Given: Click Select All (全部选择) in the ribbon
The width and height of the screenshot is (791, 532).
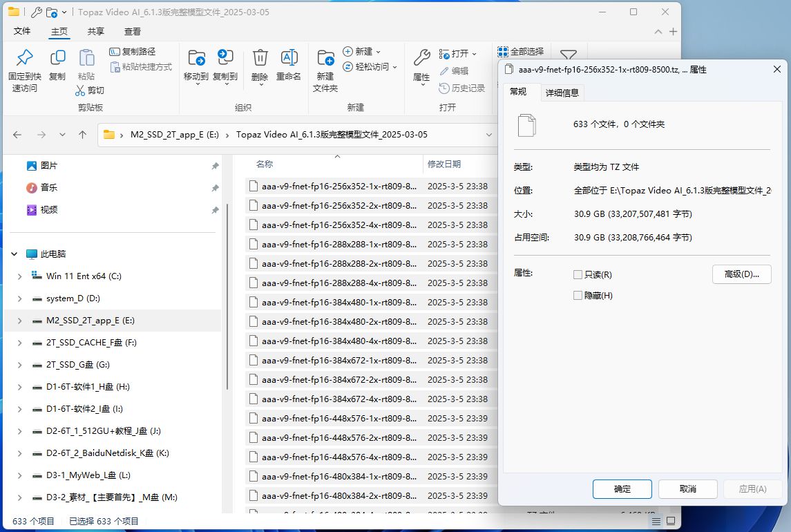Looking at the screenshot, I should pyautogui.click(x=521, y=52).
